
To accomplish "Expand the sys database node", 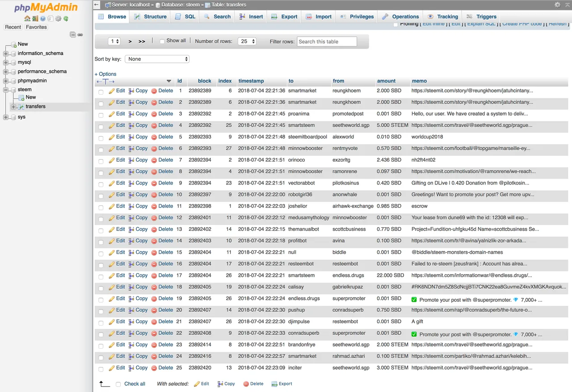I will point(6,117).
